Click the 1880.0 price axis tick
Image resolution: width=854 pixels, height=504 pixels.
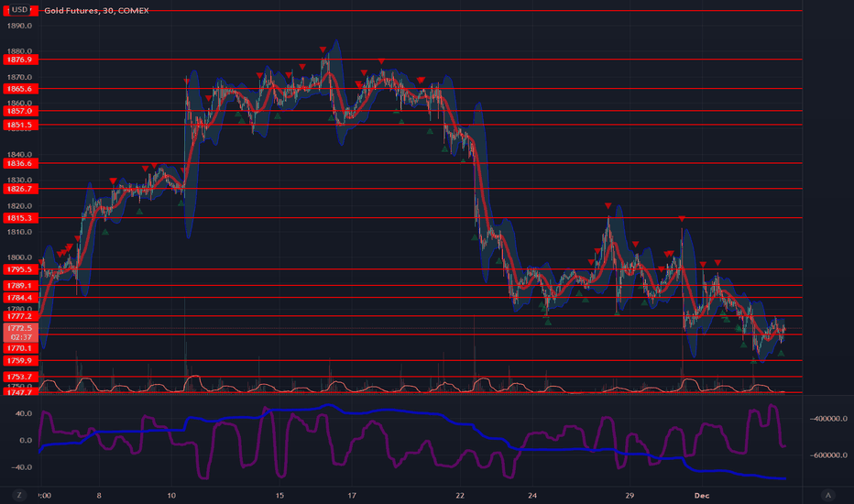pos(19,51)
